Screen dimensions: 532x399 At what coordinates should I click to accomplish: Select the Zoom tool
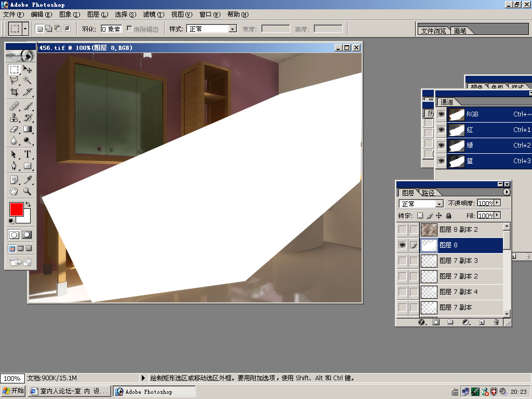(x=28, y=191)
